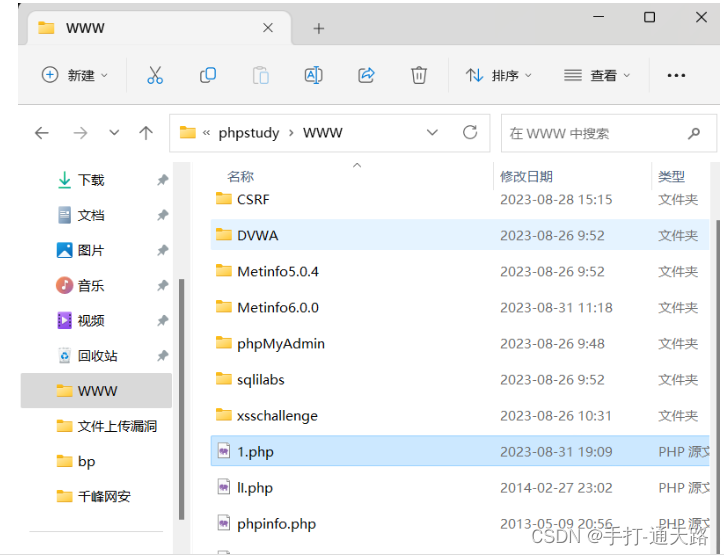Click the Paste clipboard icon

click(261, 75)
